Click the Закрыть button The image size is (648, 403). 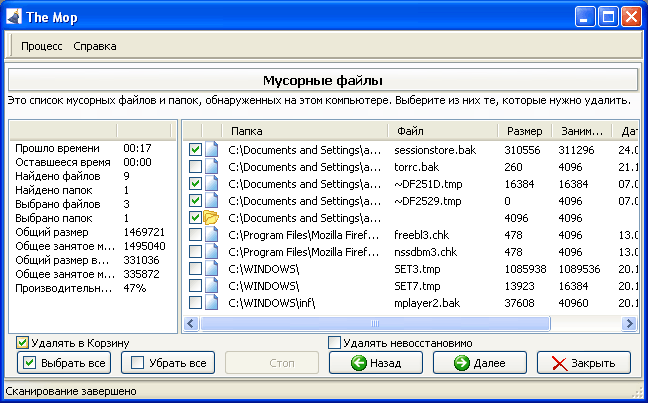584,363
